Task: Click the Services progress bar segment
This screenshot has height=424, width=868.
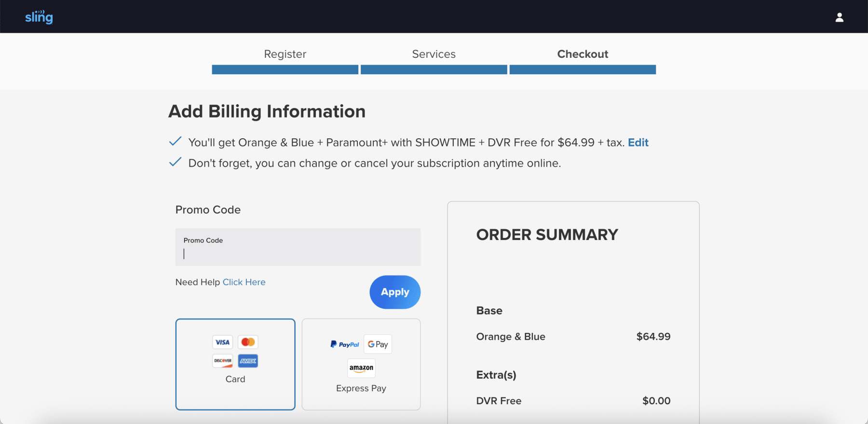Action: click(x=434, y=70)
